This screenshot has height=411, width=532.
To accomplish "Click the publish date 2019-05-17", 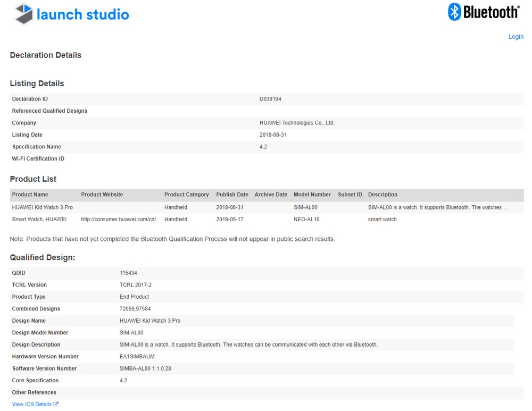I will (x=230, y=220).
